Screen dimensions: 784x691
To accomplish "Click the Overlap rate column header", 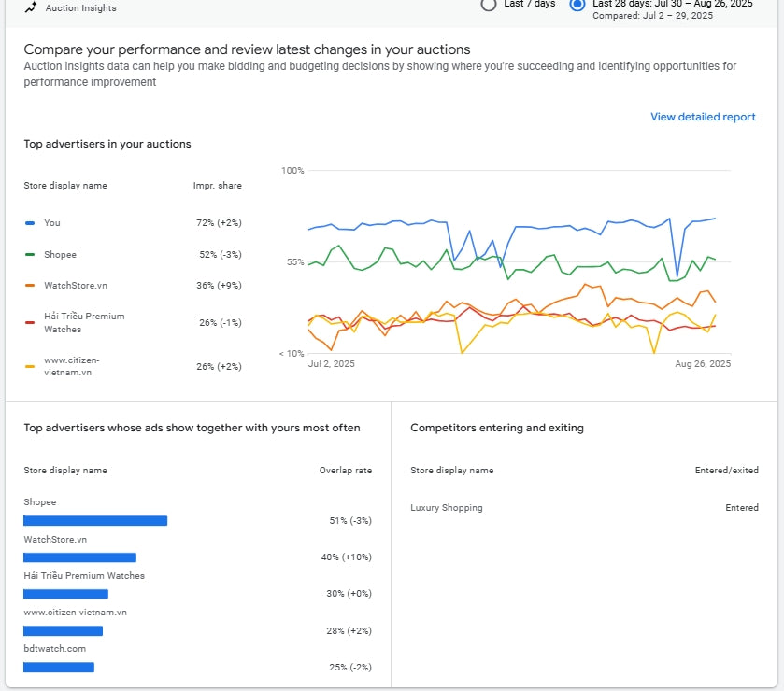I will [x=346, y=470].
